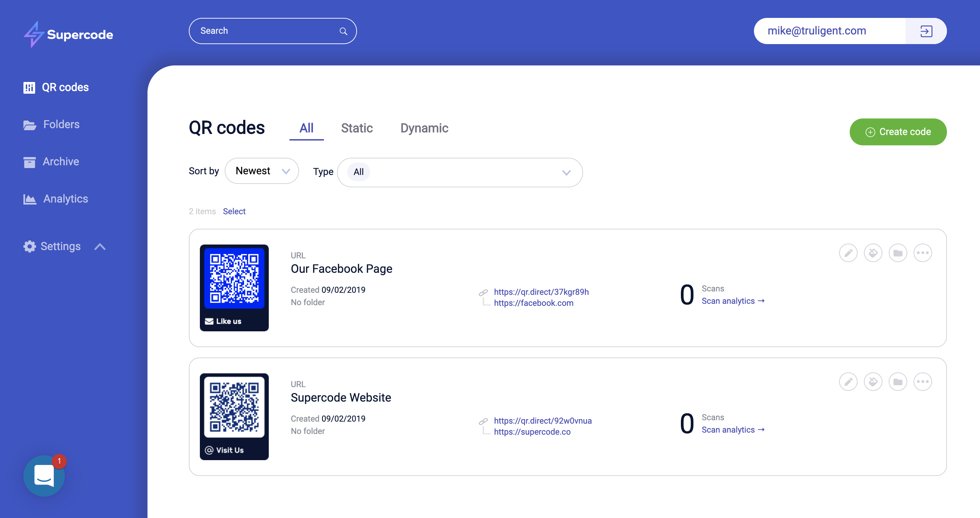Image resolution: width=980 pixels, height=518 pixels.
Task: Click move-to-folder icon for Supercode Website
Action: point(897,382)
